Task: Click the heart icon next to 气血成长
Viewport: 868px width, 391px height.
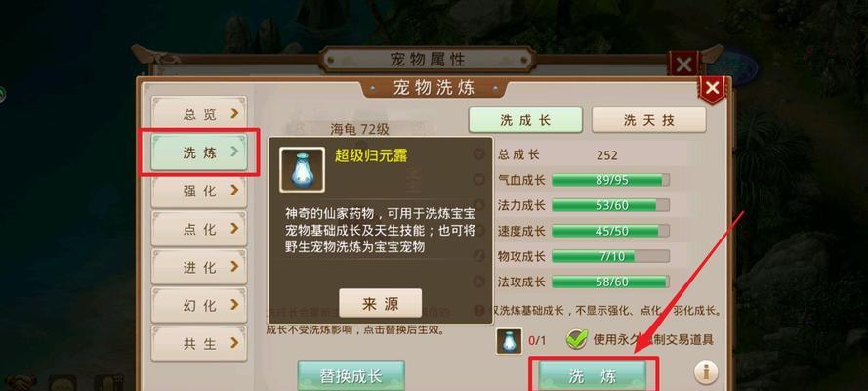Action: [x=478, y=180]
